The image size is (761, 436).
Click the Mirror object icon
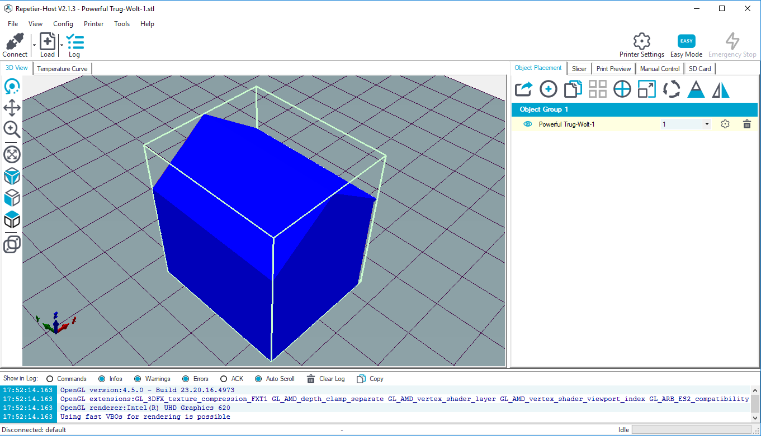coord(721,89)
